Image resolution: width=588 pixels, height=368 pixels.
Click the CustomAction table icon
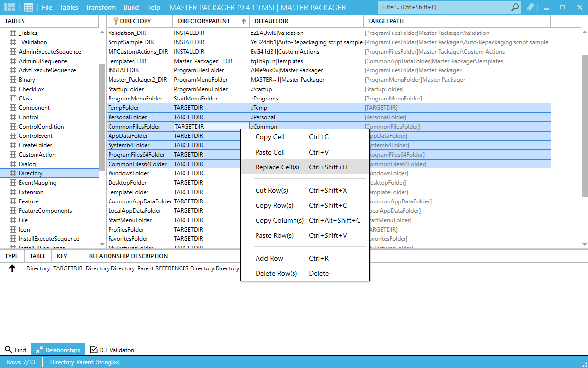point(13,155)
